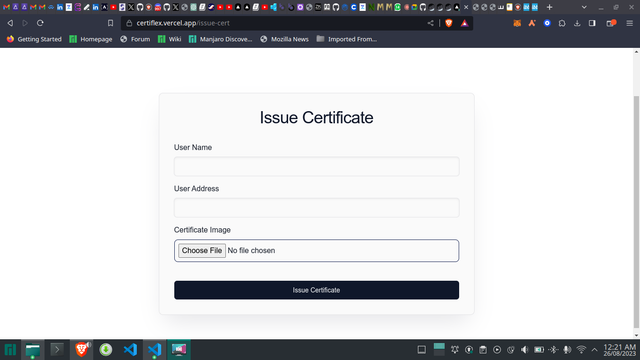Open the volume control tray icon
Viewport: 640px width, 360px height.
point(524,350)
